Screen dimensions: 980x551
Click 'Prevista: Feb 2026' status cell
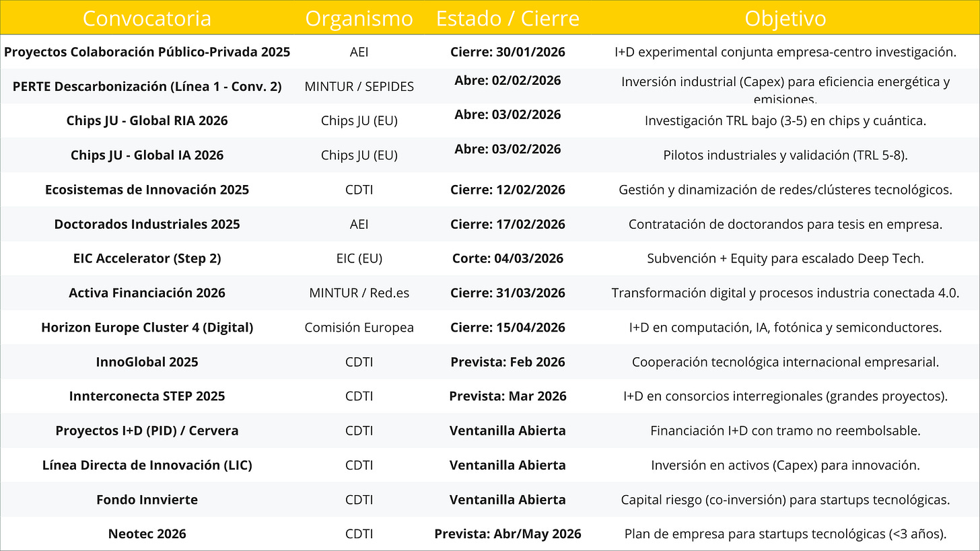508,363
